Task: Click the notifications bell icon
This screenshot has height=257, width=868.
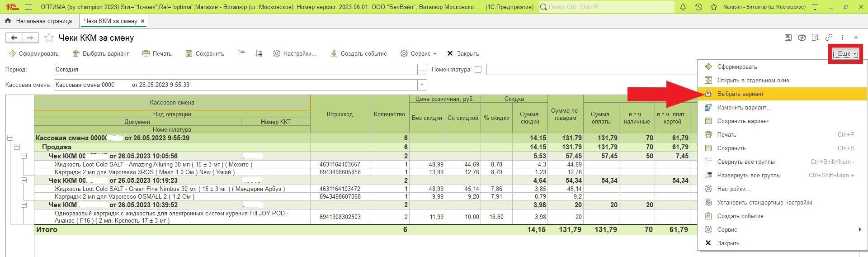Action: click(x=683, y=7)
